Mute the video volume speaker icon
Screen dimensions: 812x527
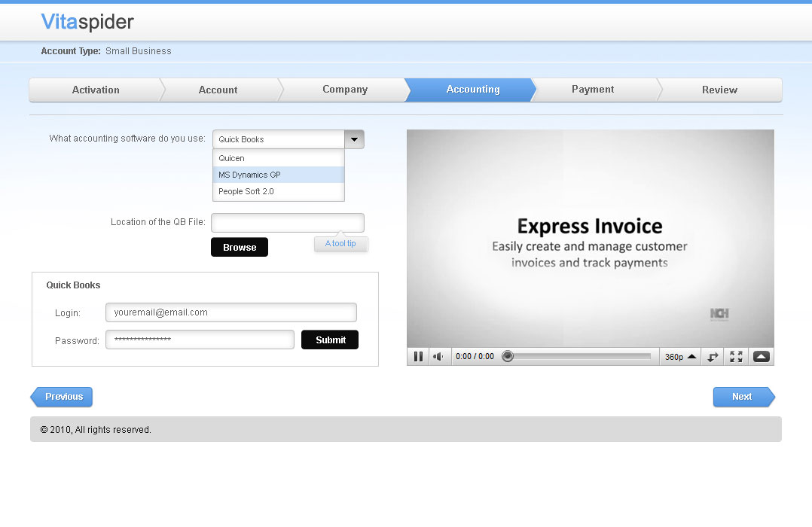(x=438, y=356)
